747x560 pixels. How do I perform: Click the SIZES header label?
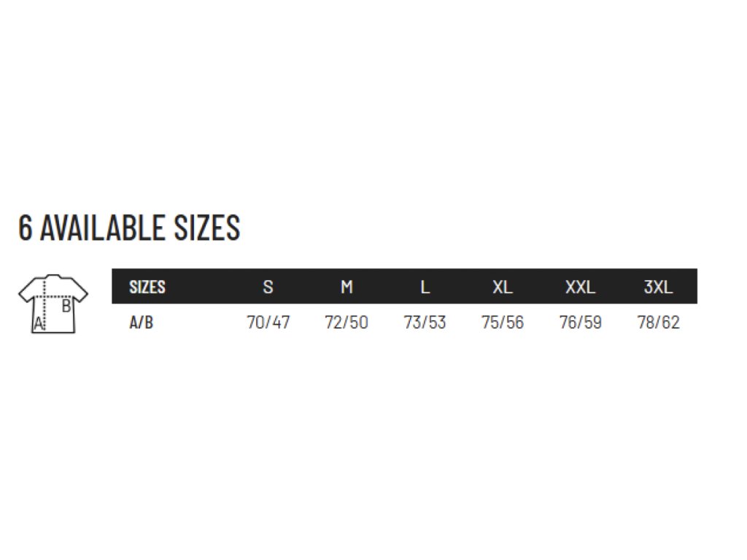[x=147, y=287]
